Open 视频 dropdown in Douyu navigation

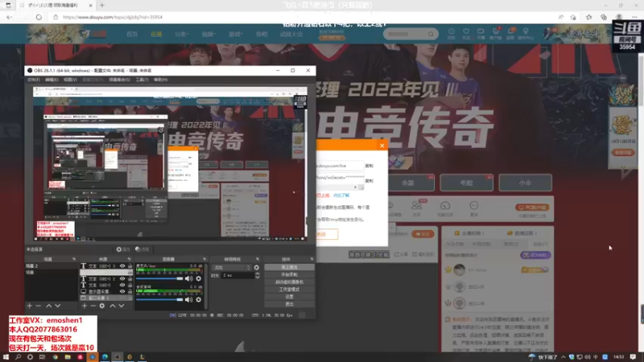click(x=208, y=34)
